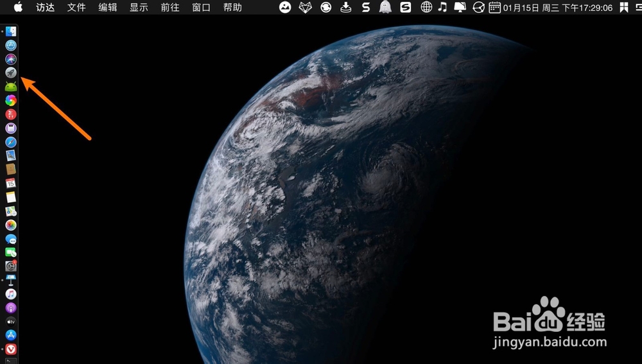Click the music note menu bar icon
Image resolution: width=642 pixels, height=364 pixels.
pos(442,7)
